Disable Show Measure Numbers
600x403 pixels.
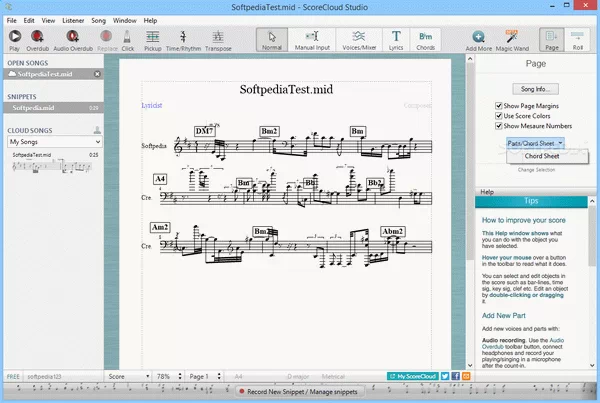[x=500, y=126]
